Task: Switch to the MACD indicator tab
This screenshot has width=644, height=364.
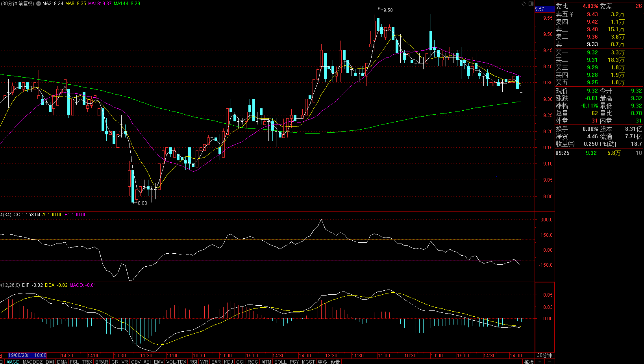Action: (13, 362)
